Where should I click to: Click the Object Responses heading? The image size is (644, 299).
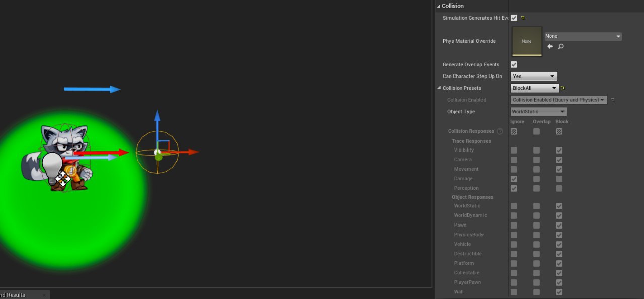[472, 197]
